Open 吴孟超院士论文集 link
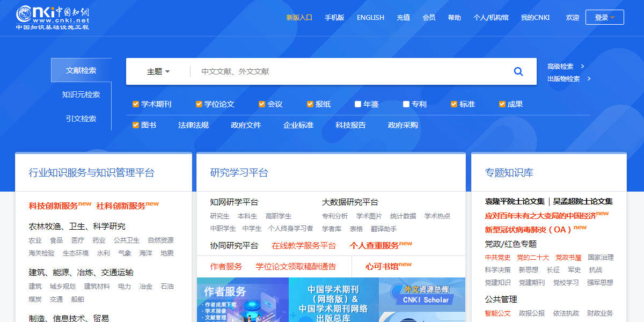Viewport: 644px width, 322px height. tap(583, 202)
